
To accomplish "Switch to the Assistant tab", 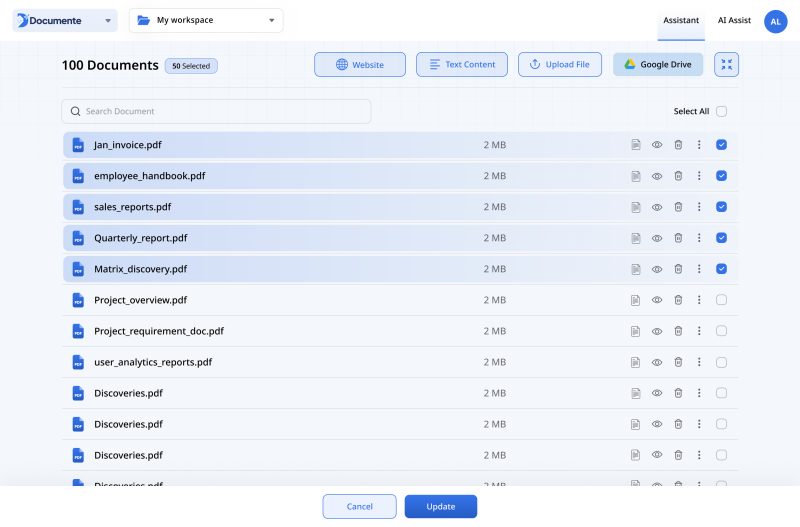I will coord(681,20).
